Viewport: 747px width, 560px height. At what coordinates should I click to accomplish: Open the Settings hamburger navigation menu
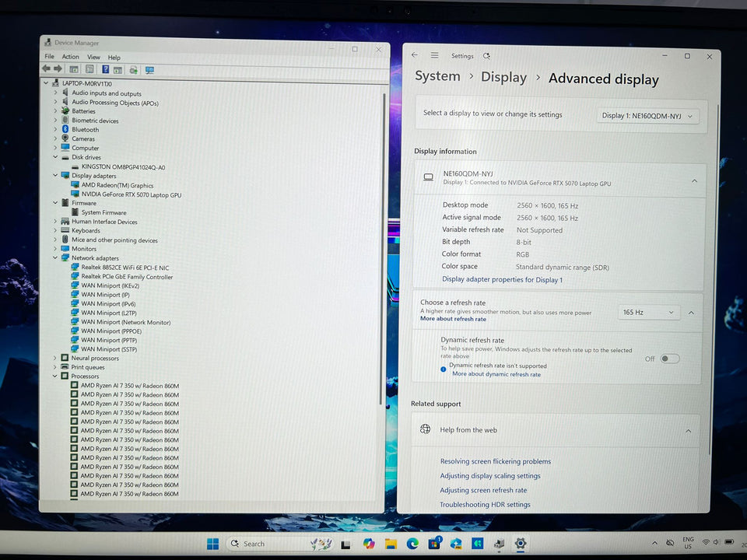click(x=434, y=55)
